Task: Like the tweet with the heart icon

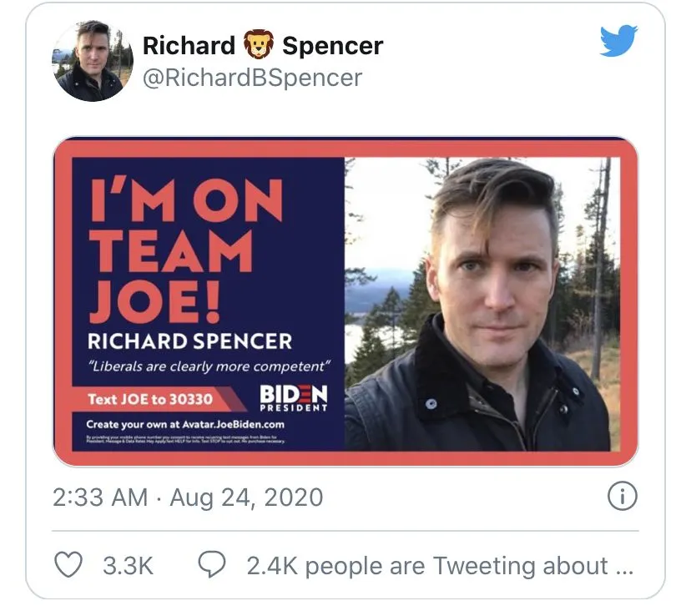Action: [68, 565]
